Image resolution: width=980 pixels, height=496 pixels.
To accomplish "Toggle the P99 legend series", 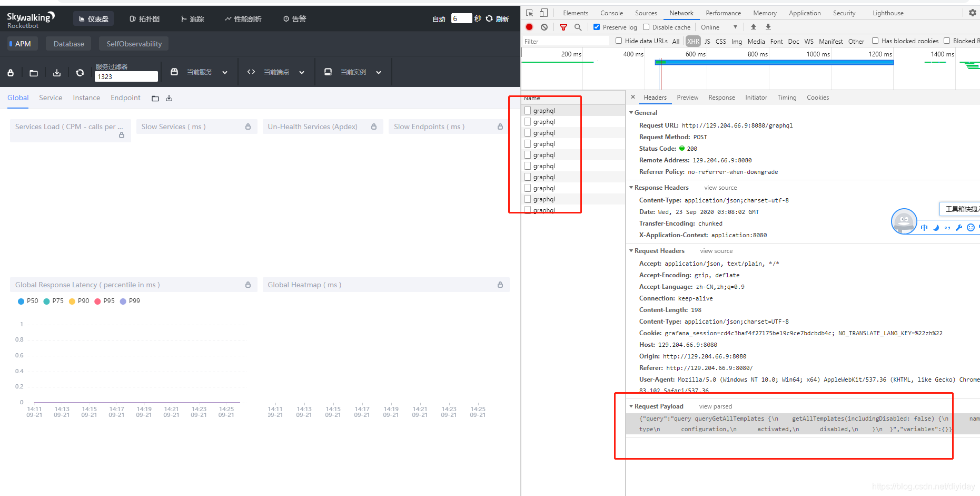I will pyautogui.click(x=130, y=301).
